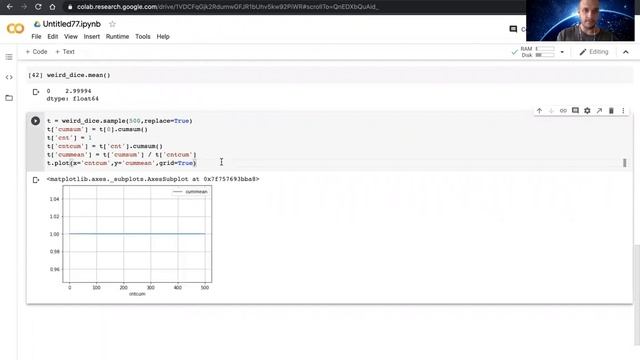The image size is (640, 360).
Task: Toggle output of weird_dice.mean cell
Action: click(36, 92)
